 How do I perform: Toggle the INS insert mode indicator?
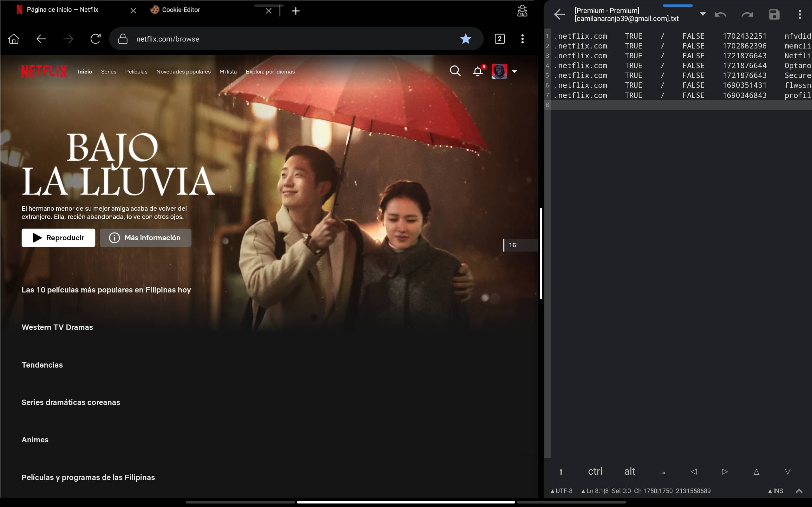coord(776,491)
